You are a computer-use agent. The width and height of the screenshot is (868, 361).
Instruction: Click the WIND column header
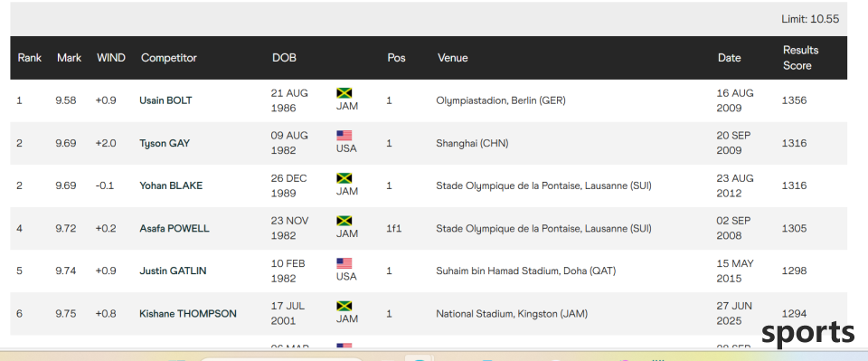111,58
